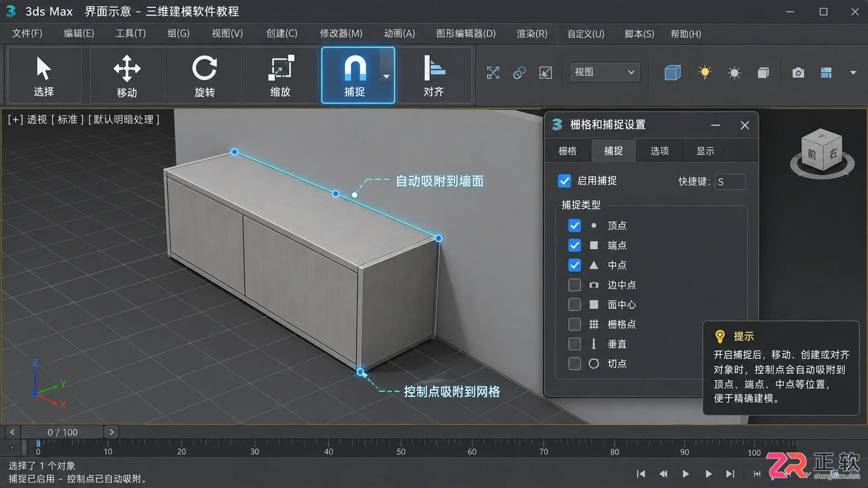
Task: Enable the 面中心 face center checkbox
Action: pos(574,304)
